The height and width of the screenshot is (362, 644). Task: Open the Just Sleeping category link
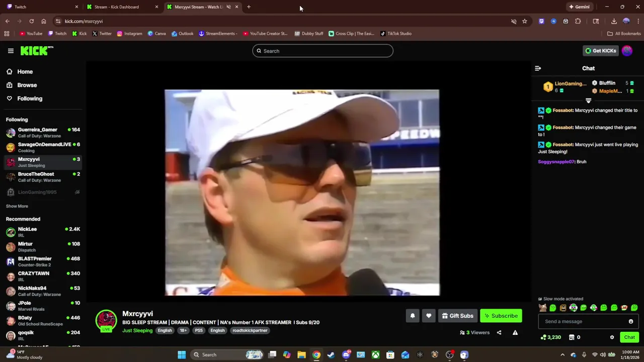click(137, 330)
